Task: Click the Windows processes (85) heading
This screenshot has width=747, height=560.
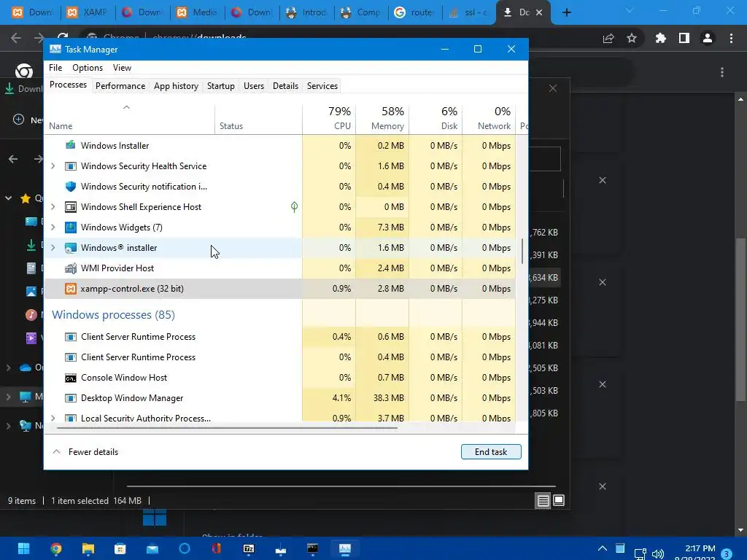Action: (x=113, y=315)
